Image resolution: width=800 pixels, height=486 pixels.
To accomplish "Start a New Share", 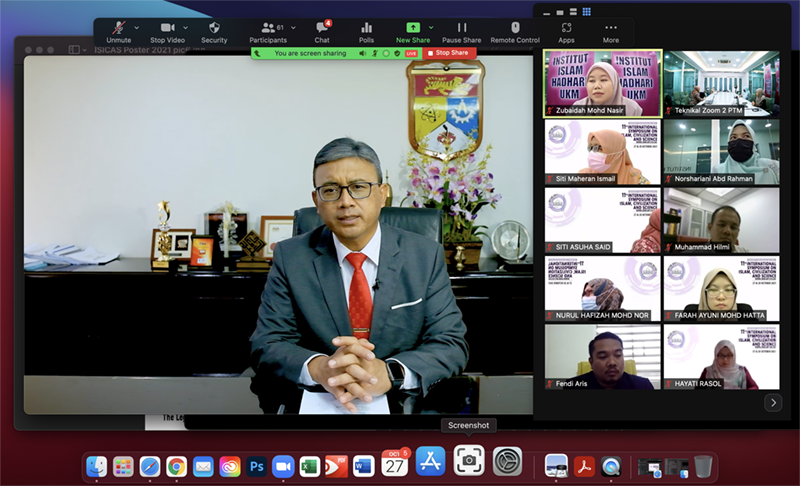I will [412, 28].
